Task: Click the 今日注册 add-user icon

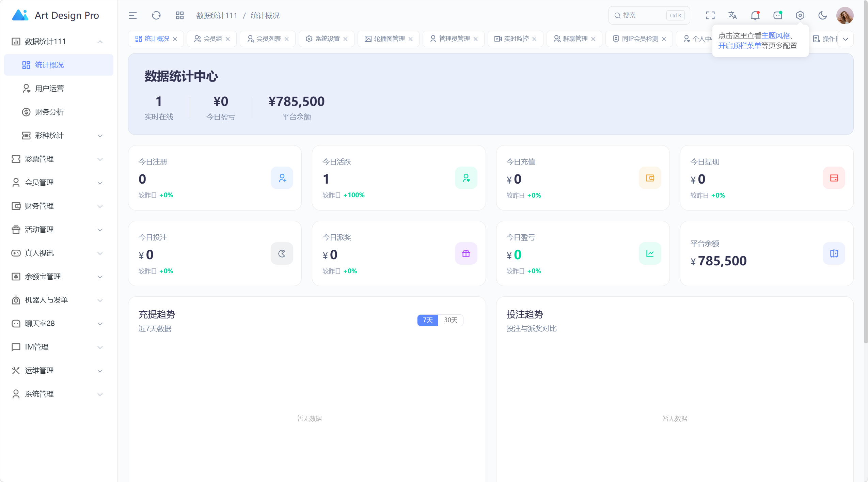Action: tap(282, 178)
